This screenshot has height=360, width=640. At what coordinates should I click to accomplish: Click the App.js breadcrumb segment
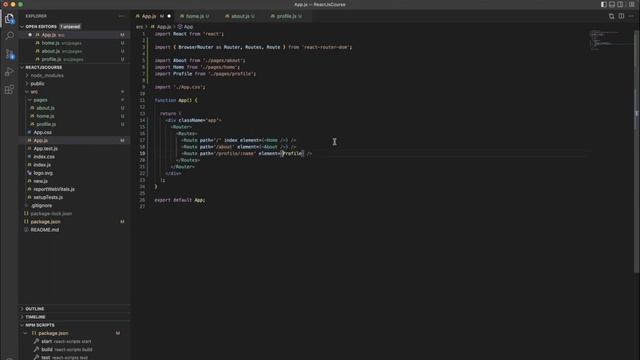(161, 27)
